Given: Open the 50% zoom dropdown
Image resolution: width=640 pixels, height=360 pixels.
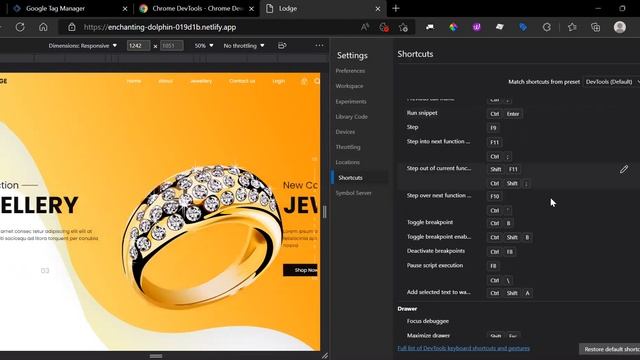Looking at the screenshot, I should click(x=204, y=46).
